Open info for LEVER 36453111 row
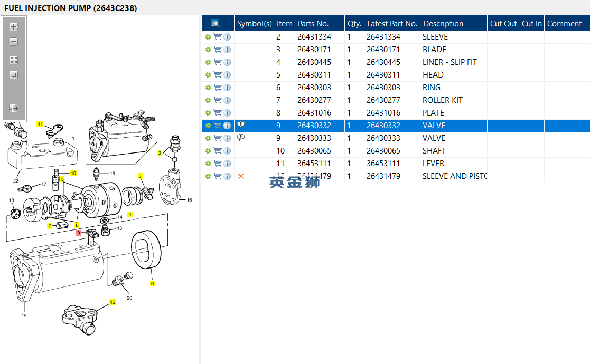590x364 pixels. (227, 164)
